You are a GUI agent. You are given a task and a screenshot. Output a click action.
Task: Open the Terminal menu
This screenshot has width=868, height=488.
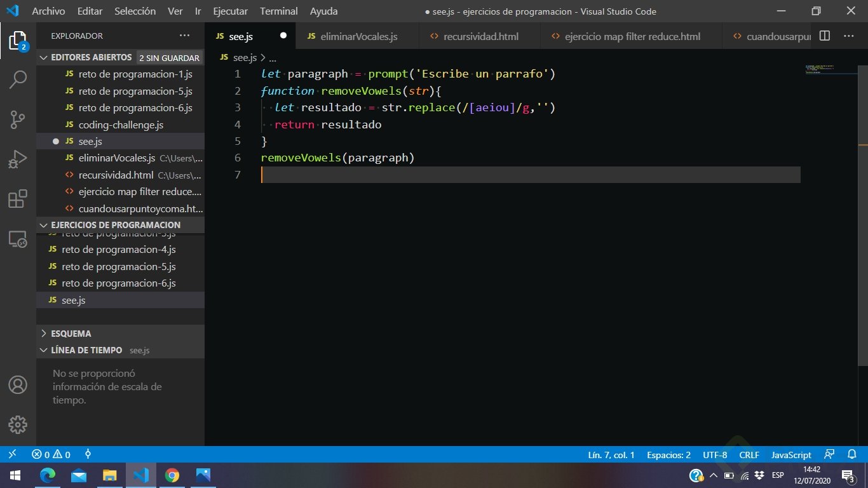coord(278,11)
